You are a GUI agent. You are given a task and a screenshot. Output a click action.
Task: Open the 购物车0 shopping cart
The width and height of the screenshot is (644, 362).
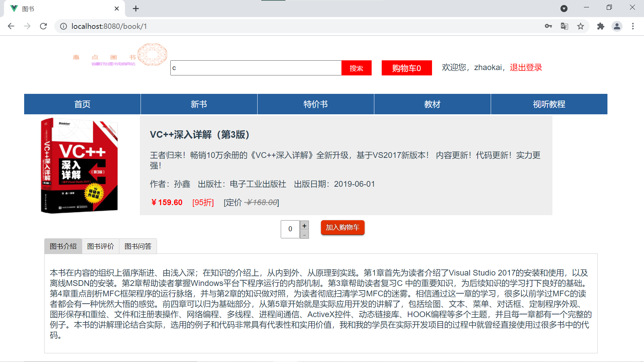(406, 68)
